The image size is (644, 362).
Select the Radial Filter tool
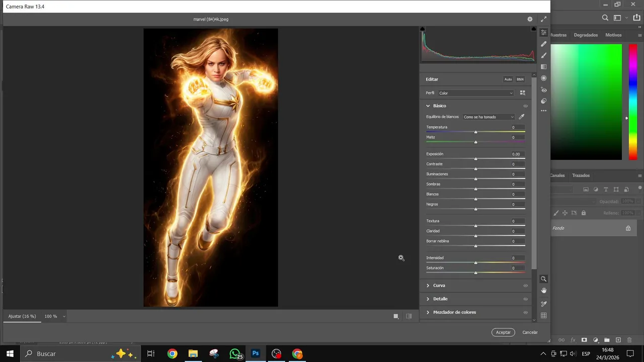(544, 78)
